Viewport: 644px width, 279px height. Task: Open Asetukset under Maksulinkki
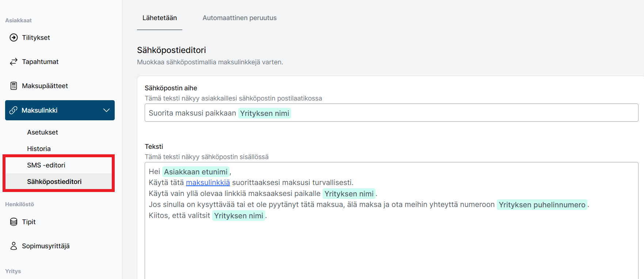[42, 132]
